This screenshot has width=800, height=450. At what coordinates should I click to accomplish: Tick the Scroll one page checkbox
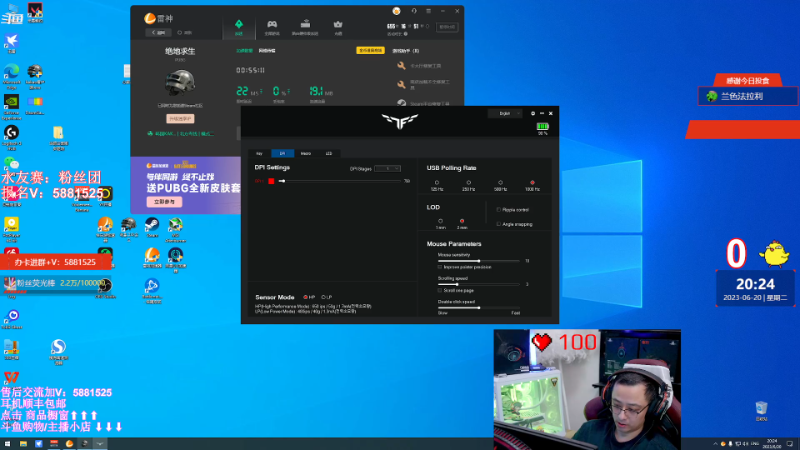440,290
